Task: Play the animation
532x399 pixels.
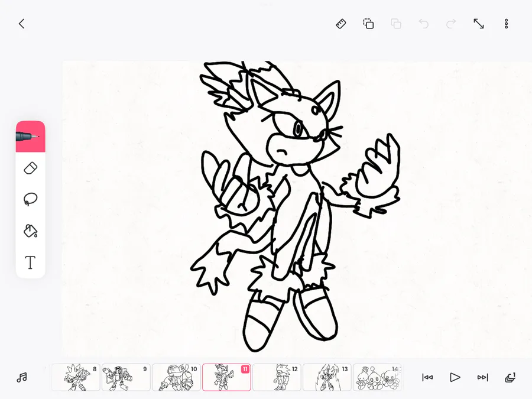Action: [455, 377]
